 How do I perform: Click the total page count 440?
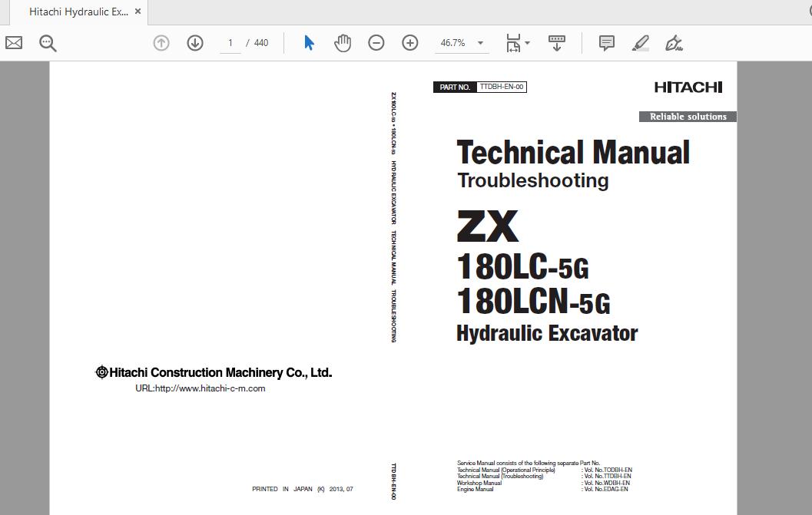261,43
